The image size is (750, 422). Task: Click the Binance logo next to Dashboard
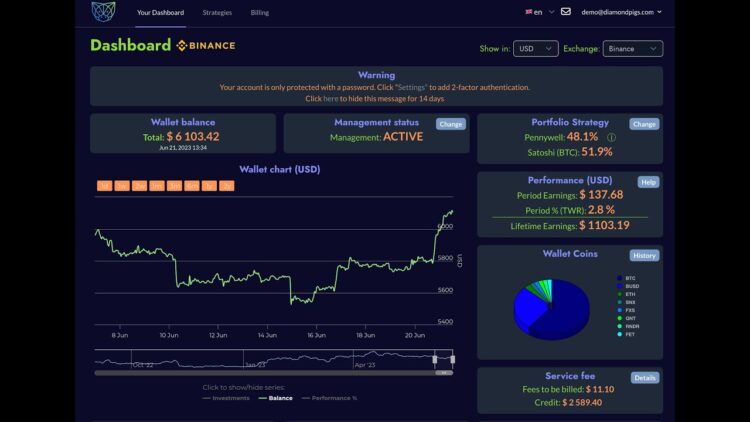206,45
